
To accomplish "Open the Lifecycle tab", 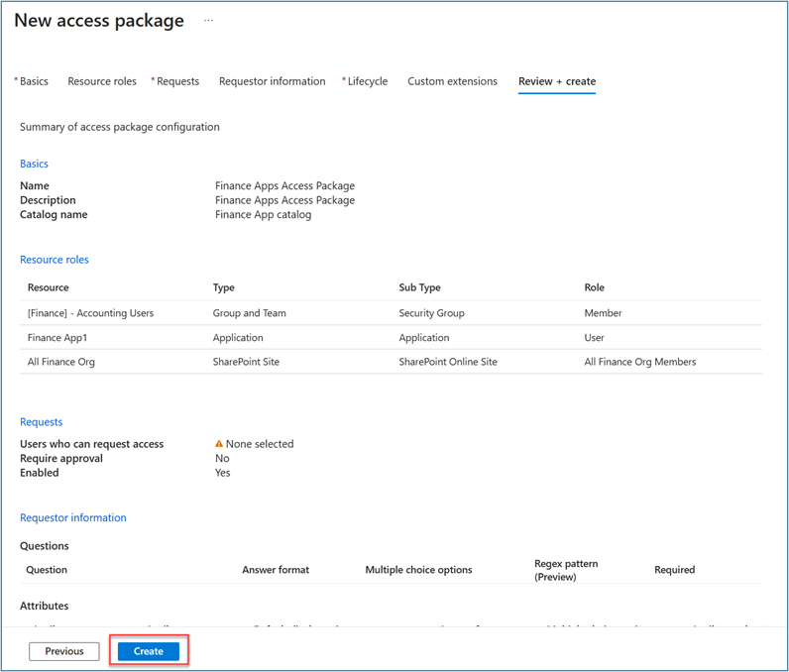I will (x=368, y=81).
